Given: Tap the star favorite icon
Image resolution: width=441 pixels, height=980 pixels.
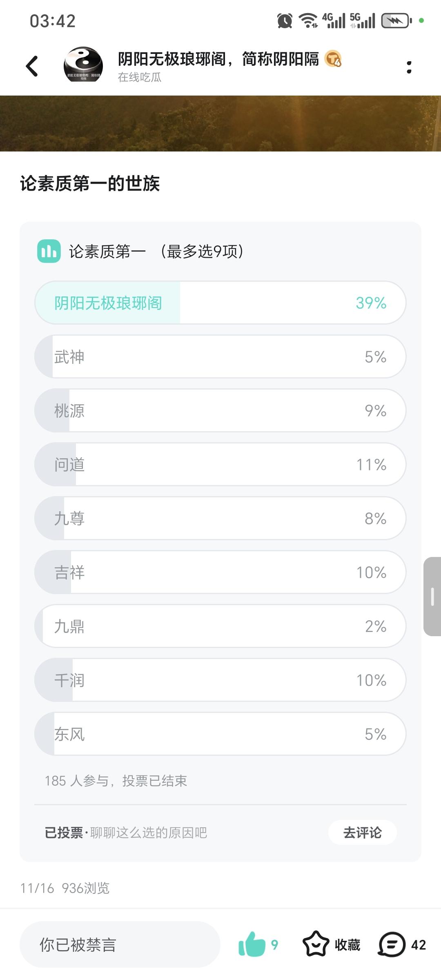Looking at the screenshot, I should coord(315,944).
